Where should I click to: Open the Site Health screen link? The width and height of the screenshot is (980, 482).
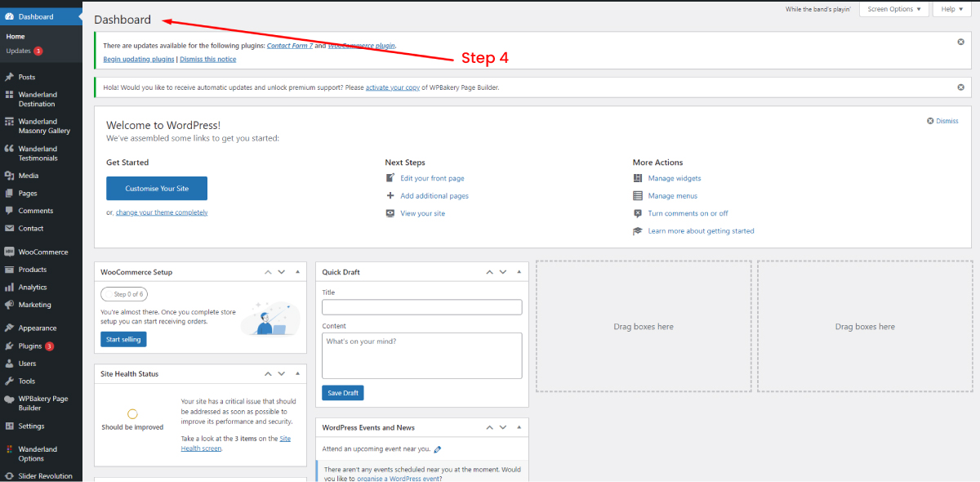click(235, 444)
